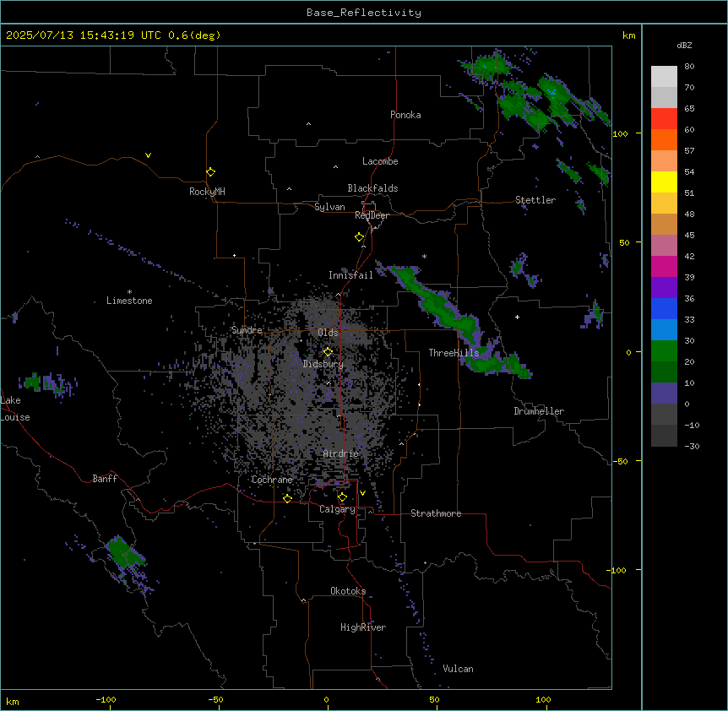Click the Strathmore label
Viewport: 728px width, 711px height.
436,513
